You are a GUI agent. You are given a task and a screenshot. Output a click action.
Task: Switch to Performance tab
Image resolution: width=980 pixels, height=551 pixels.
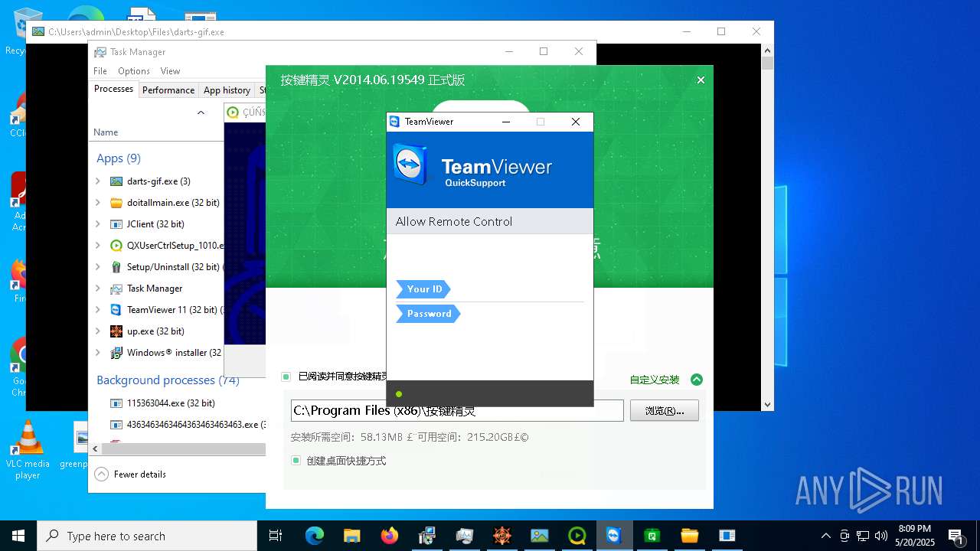(168, 90)
